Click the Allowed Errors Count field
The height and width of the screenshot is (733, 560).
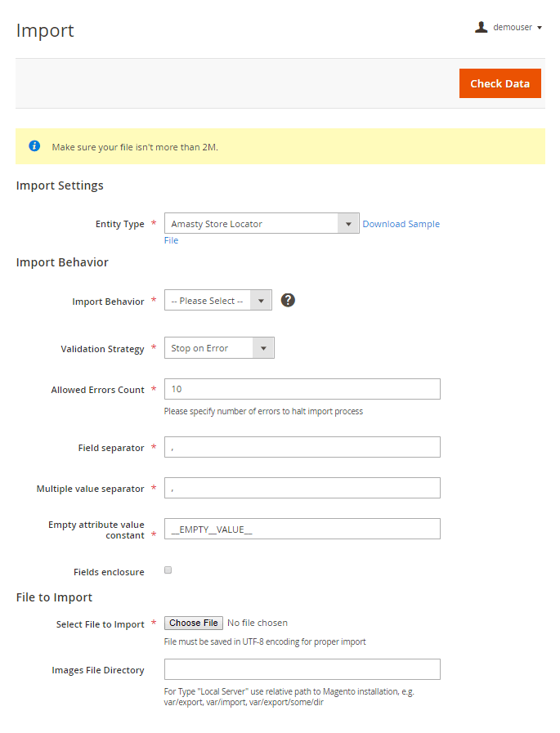pos(302,389)
